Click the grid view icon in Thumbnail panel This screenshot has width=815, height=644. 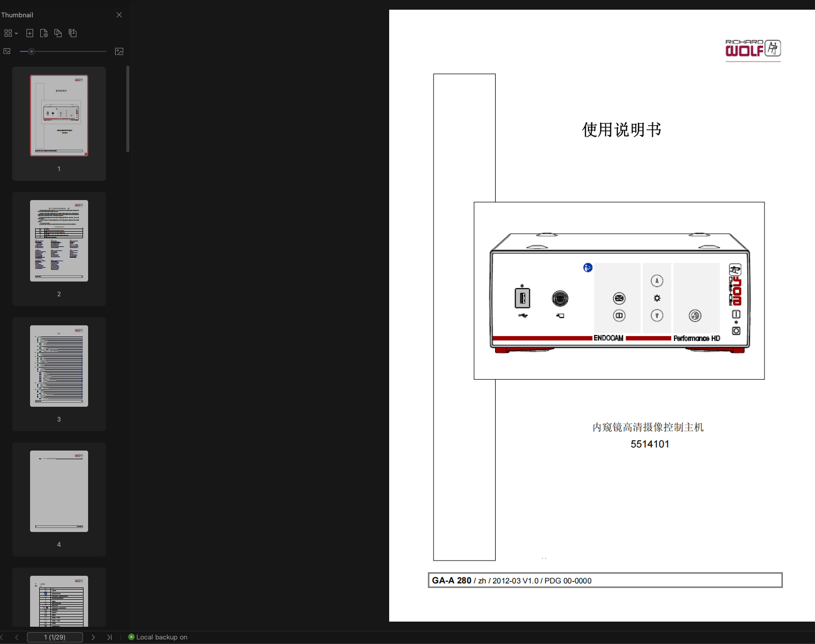pos(7,33)
